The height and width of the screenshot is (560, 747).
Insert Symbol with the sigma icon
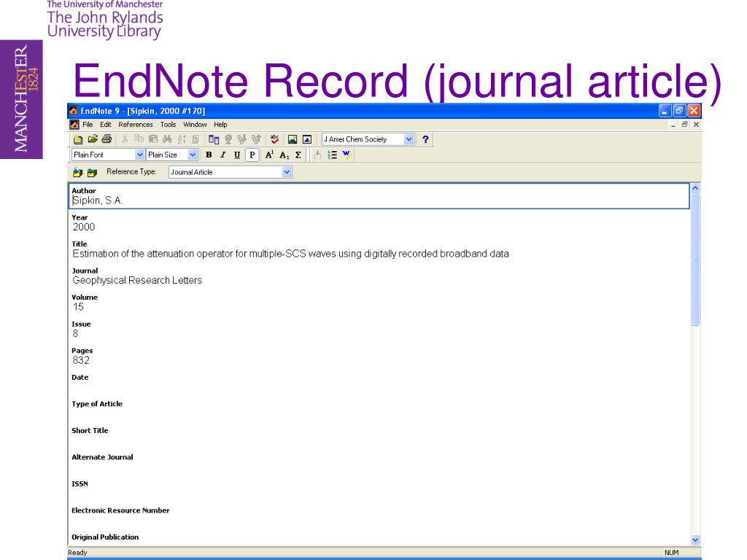tap(298, 155)
